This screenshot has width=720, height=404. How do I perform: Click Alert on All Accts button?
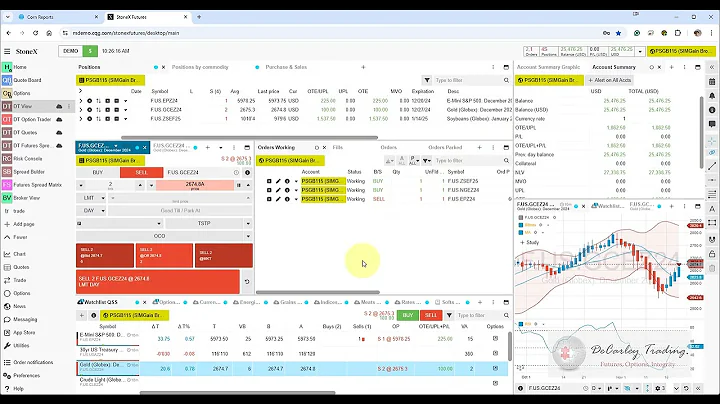point(610,80)
